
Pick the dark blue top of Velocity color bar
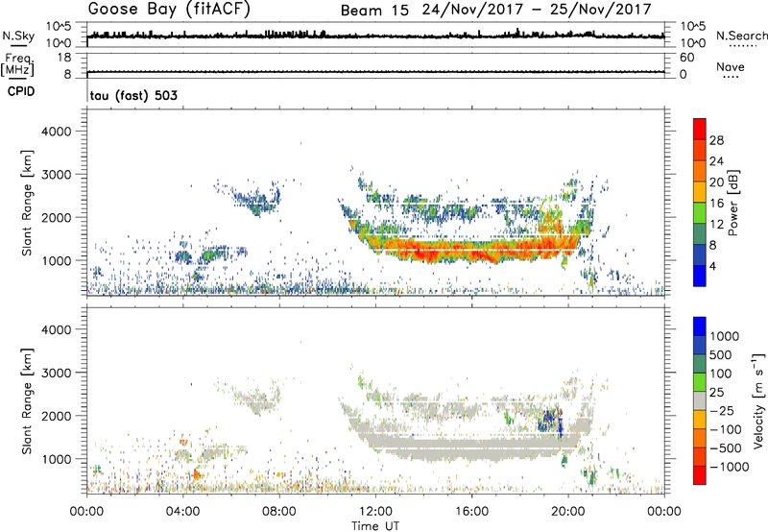point(700,326)
